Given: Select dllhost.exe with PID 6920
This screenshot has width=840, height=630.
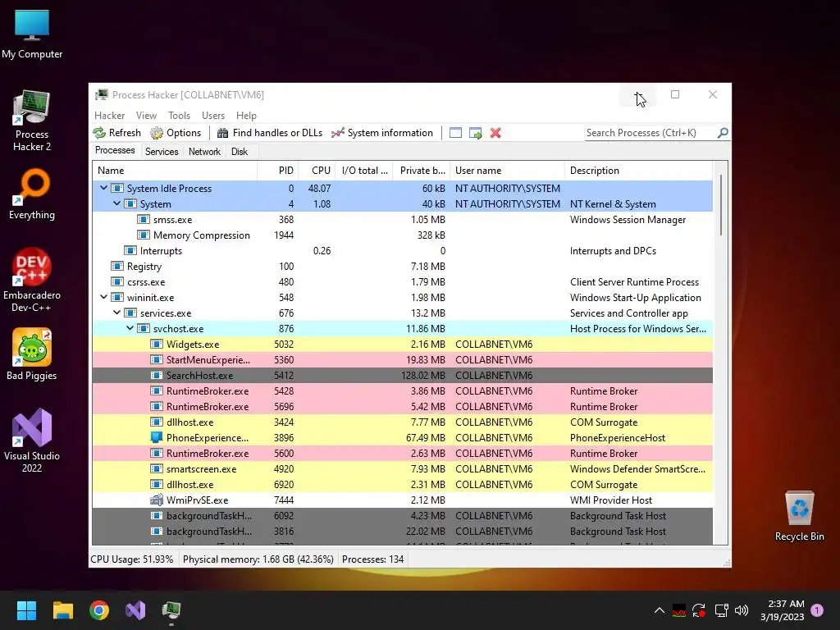Looking at the screenshot, I should 402,484.
